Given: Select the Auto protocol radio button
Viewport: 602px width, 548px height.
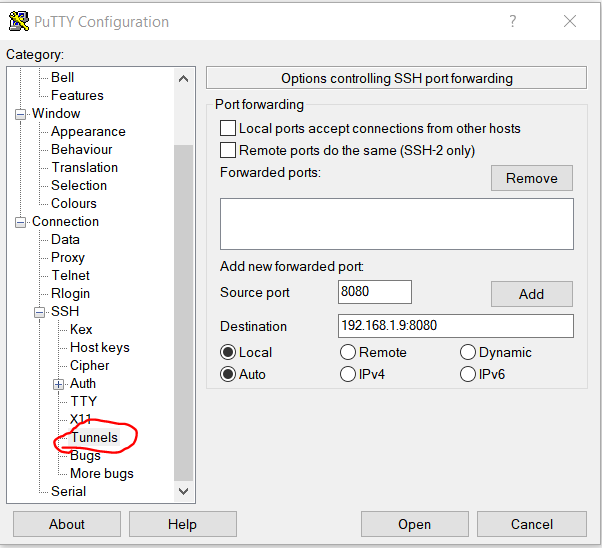Looking at the screenshot, I should 228,374.
